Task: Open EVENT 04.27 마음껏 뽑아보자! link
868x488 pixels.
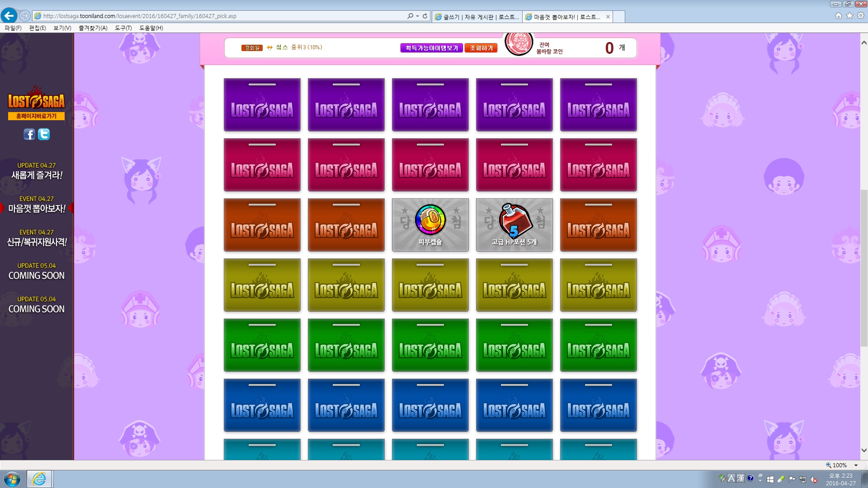Action: pyautogui.click(x=37, y=204)
